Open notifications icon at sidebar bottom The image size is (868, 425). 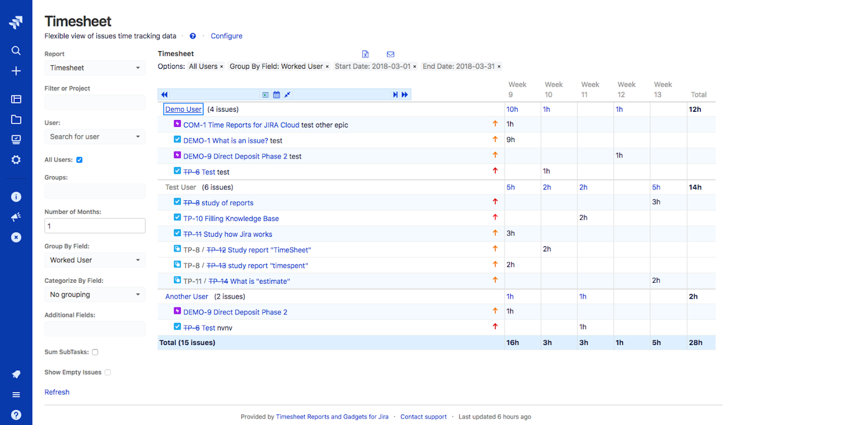16,375
